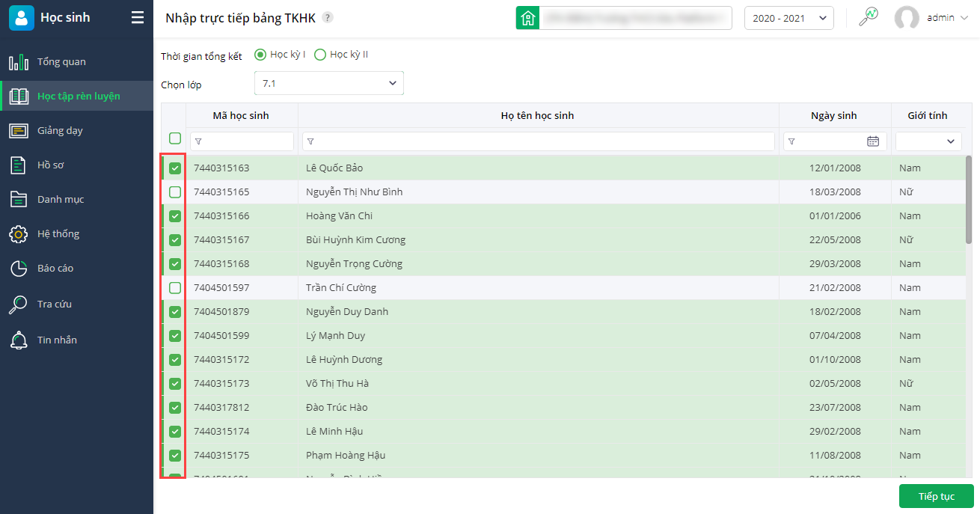The width and height of the screenshot is (980, 514).
Task: Click the Họ tên học sinh filter field
Action: (539, 141)
